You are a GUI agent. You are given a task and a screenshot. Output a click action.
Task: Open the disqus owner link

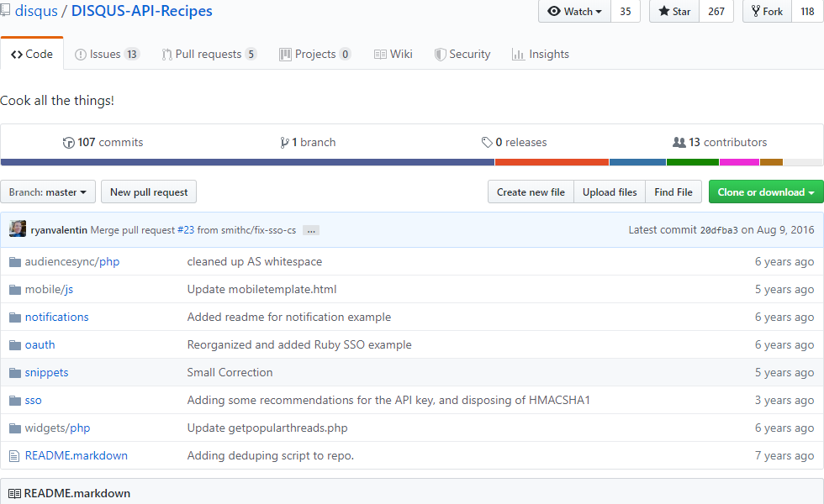point(36,11)
